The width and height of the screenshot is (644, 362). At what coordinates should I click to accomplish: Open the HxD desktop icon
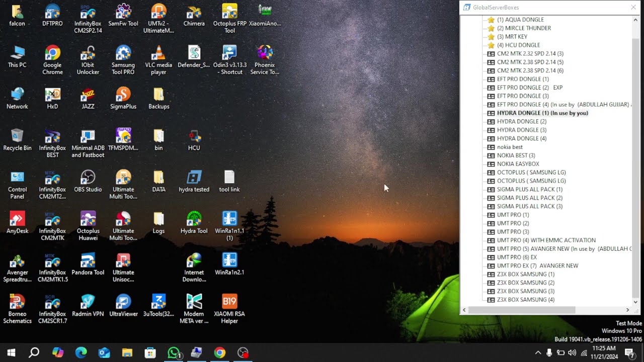click(52, 99)
